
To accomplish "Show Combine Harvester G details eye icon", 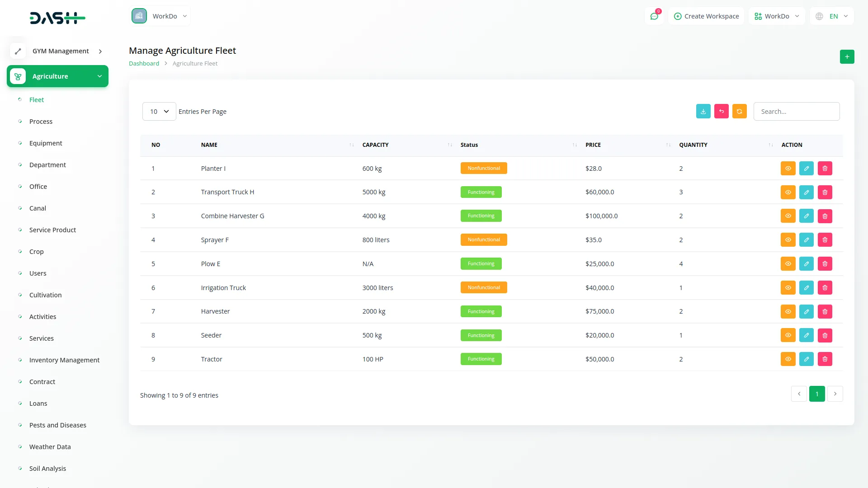I will pos(788,216).
